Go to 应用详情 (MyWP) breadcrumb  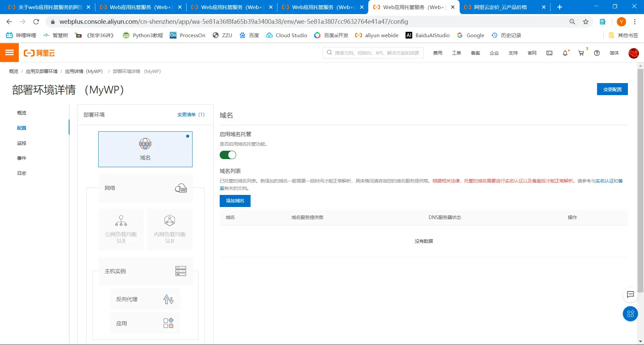84,71
